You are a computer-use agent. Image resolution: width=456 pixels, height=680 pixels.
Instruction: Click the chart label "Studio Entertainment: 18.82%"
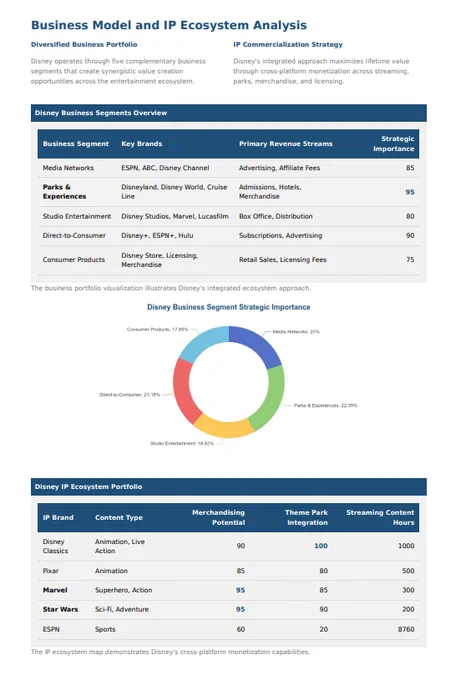tap(182, 443)
